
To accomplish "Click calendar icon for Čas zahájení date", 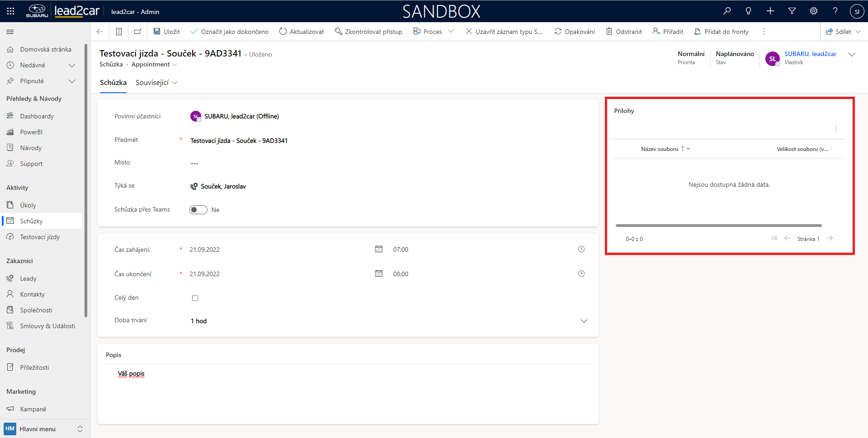I will [379, 249].
